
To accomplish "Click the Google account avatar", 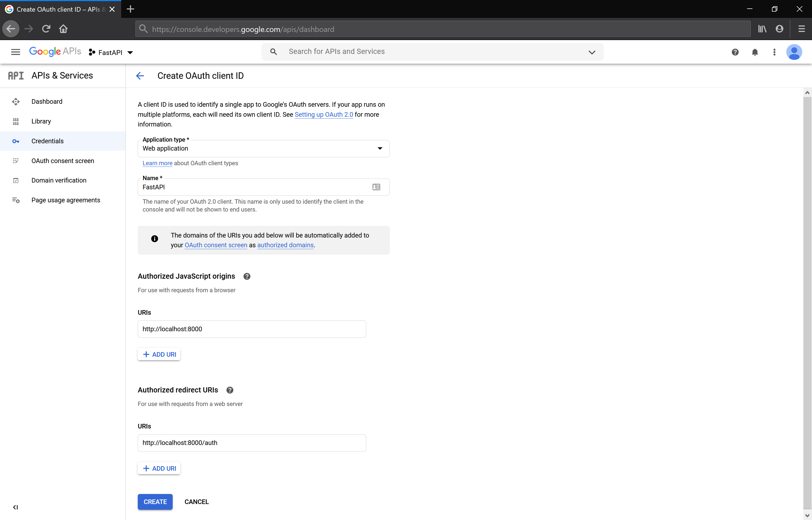I will click(794, 52).
